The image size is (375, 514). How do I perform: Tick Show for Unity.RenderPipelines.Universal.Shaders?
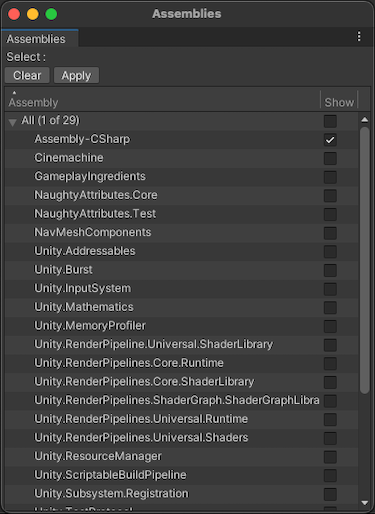pos(330,438)
